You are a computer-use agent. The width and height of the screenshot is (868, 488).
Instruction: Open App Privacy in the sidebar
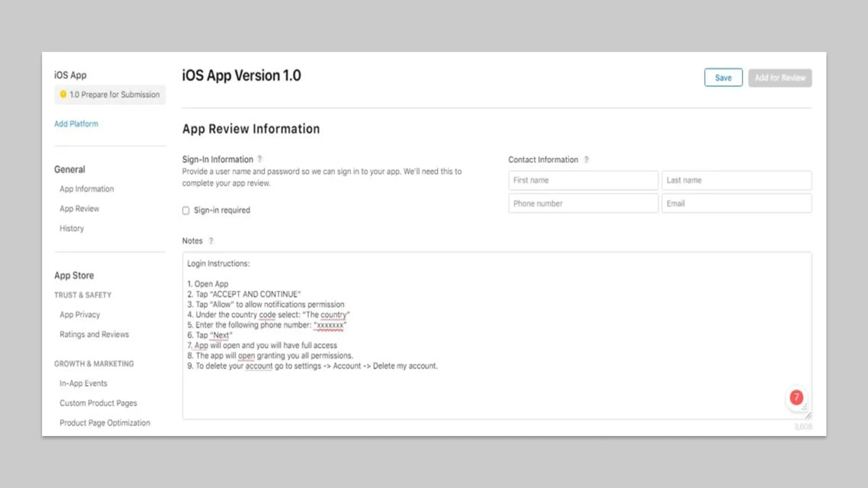80,314
